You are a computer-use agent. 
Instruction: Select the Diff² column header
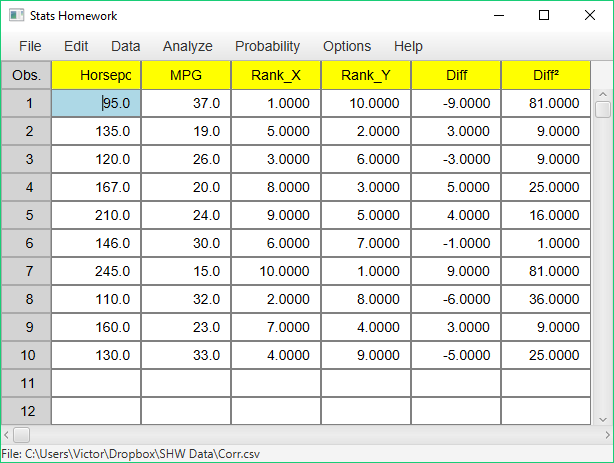point(546,75)
